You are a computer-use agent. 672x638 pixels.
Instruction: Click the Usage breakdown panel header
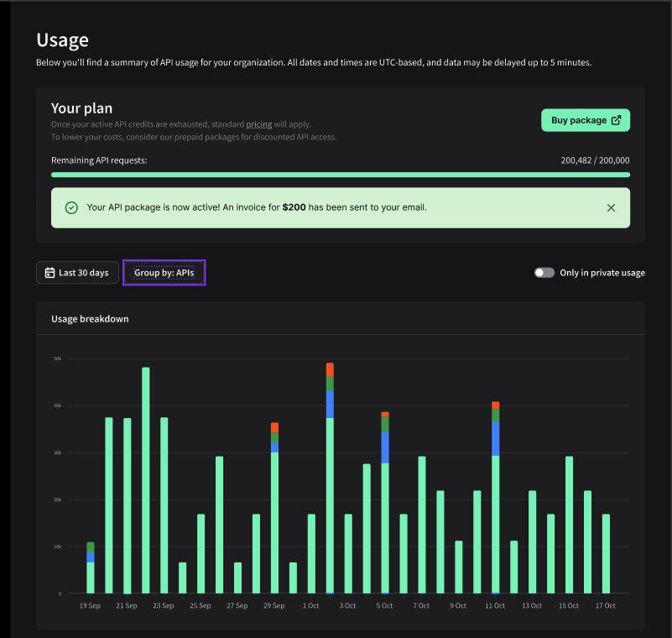[89, 319]
